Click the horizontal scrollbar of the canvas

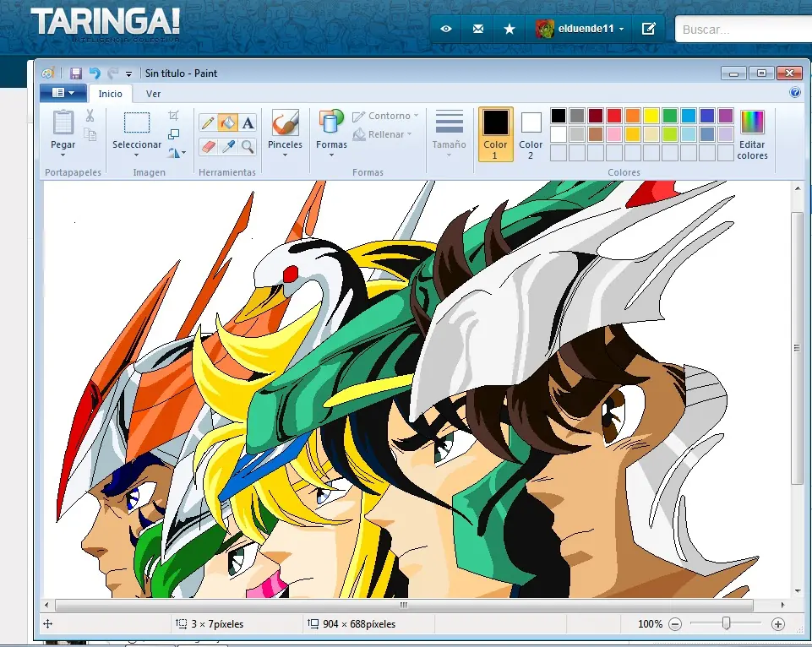(403, 605)
